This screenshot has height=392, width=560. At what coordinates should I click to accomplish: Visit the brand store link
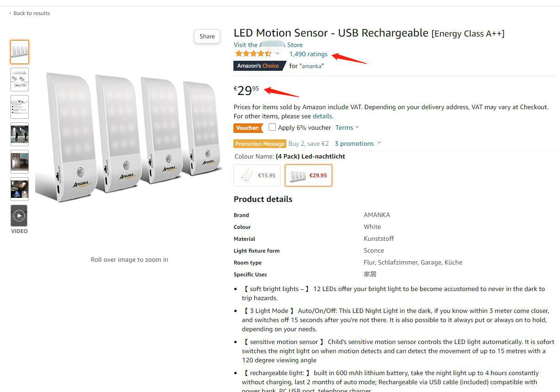coord(268,45)
